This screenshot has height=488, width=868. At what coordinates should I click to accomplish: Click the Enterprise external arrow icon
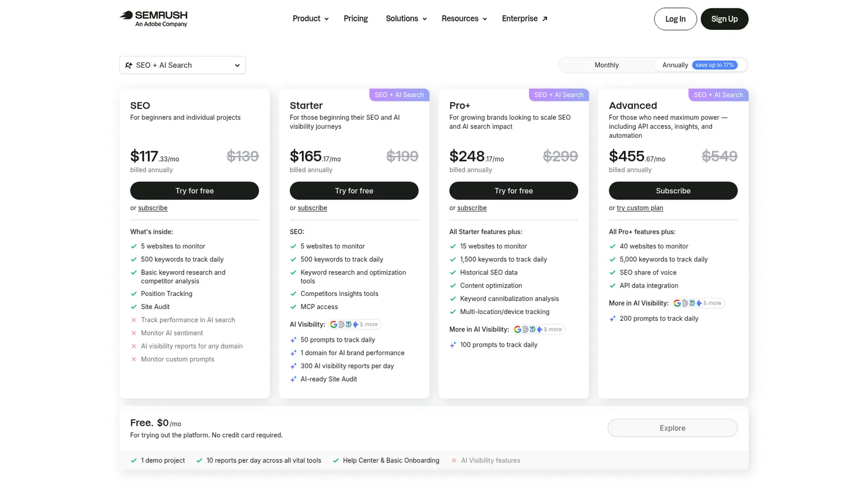tap(545, 19)
